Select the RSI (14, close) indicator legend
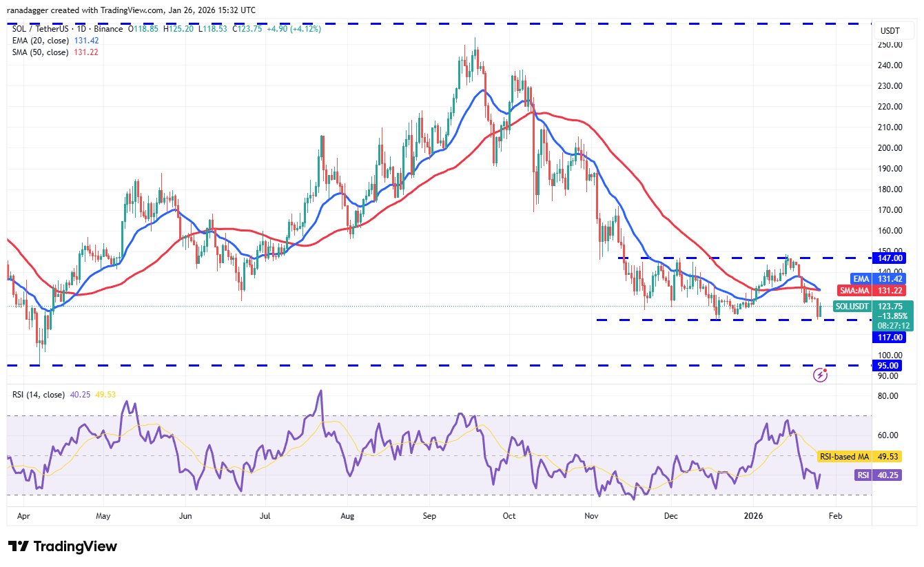Viewport: 924px width, 567px height. [x=39, y=395]
